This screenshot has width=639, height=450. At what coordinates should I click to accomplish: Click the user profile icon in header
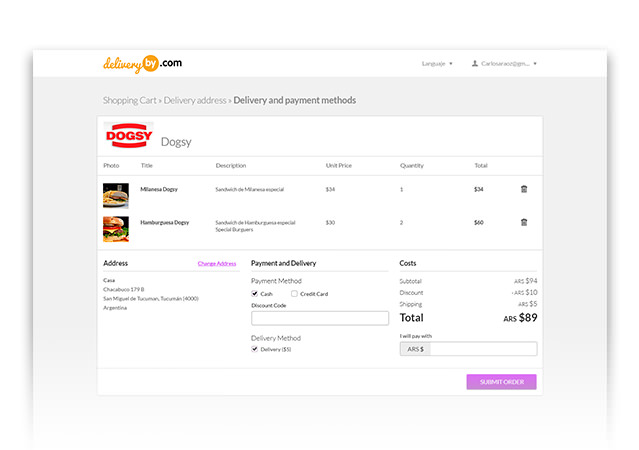click(475, 64)
